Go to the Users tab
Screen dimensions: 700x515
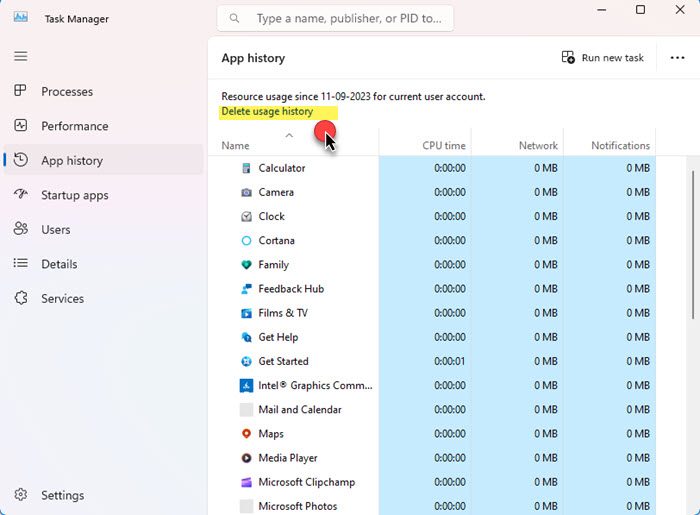[x=104, y=229]
